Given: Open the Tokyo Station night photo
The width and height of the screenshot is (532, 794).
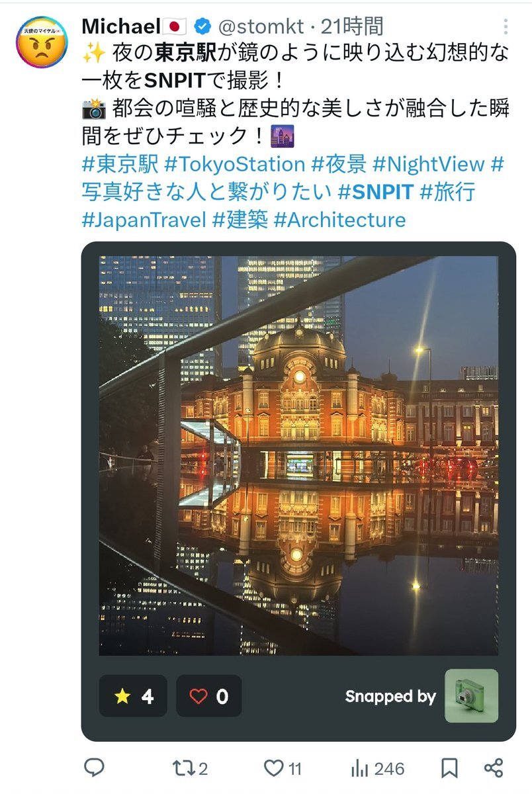Looking at the screenshot, I should (x=298, y=455).
